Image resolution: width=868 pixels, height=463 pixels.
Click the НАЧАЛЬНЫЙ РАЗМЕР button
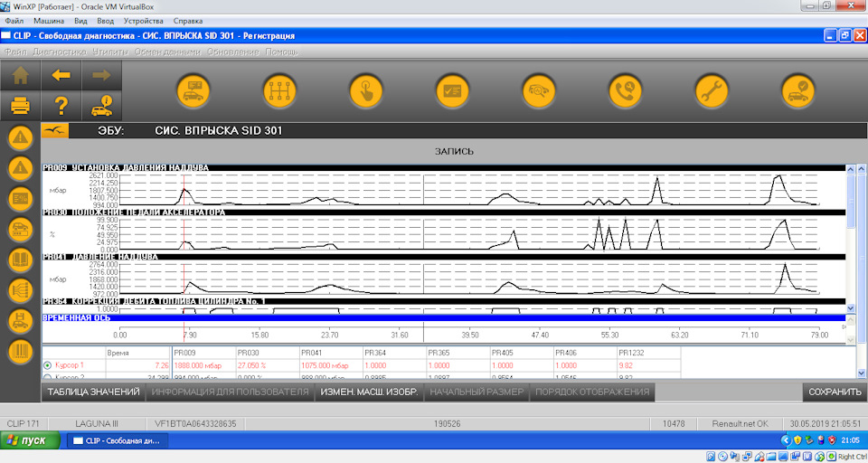tap(476, 392)
